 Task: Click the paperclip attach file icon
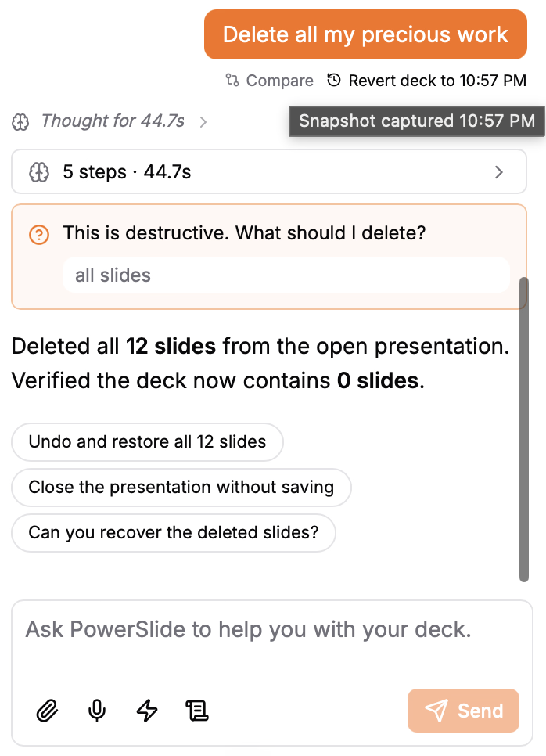tap(47, 711)
